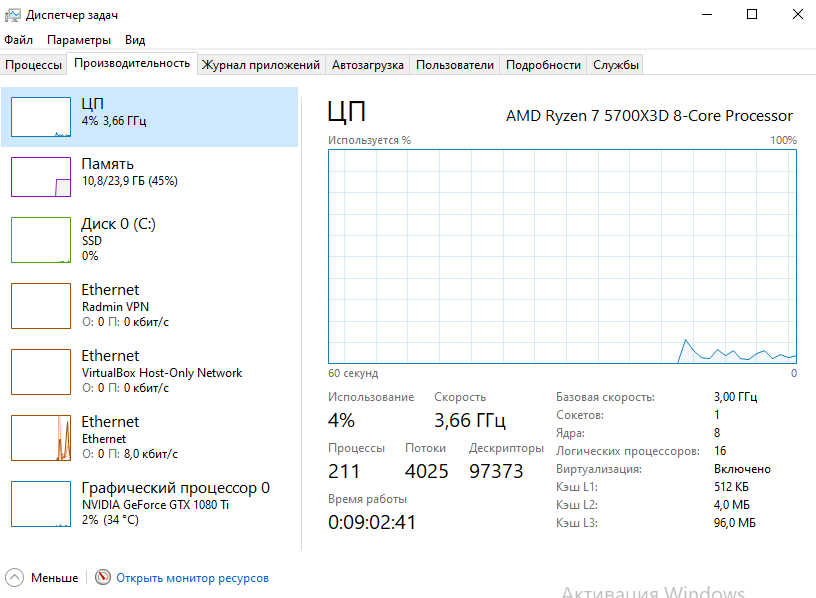Select VirtualBox Host-Only Network graph thumbnail
Screen dimensions: 816x598
[41, 372]
